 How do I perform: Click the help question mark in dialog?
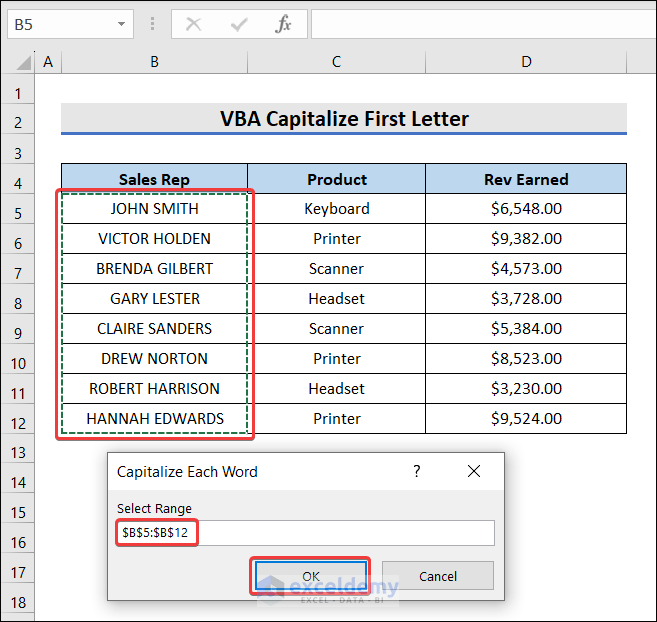tap(416, 471)
